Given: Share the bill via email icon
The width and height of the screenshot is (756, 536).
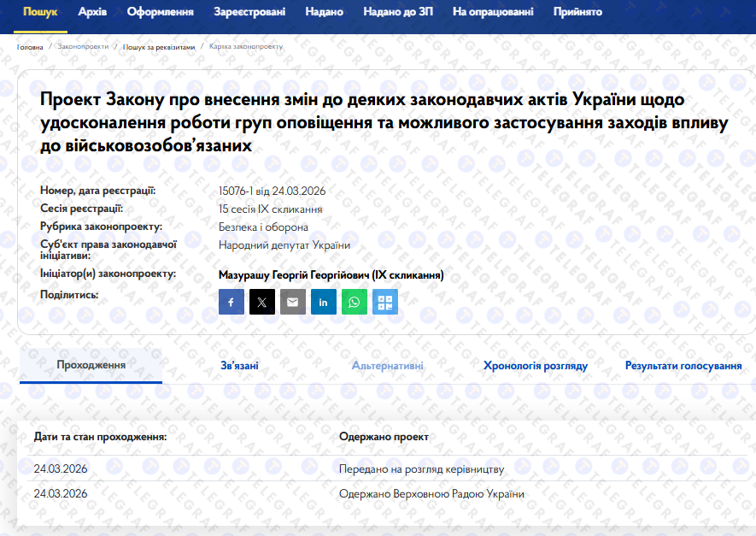Looking at the screenshot, I should tap(293, 302).
